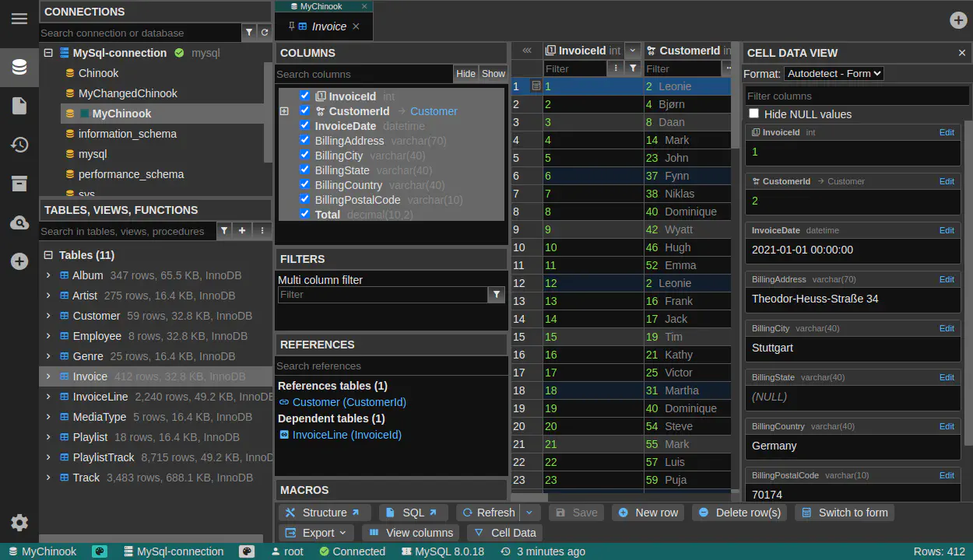This screenshot has width=973, height=560.
Task: Switch to the Invoice tab
Action: click(328, 26)
